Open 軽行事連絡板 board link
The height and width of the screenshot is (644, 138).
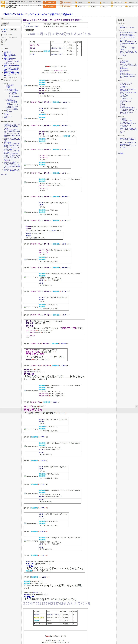coord(10,85)
